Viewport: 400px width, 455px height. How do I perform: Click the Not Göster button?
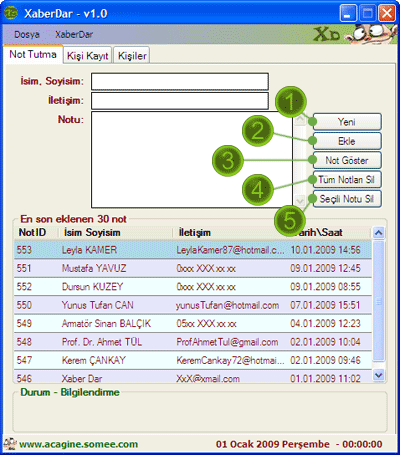pyautogui.click(x=347, y=160)
